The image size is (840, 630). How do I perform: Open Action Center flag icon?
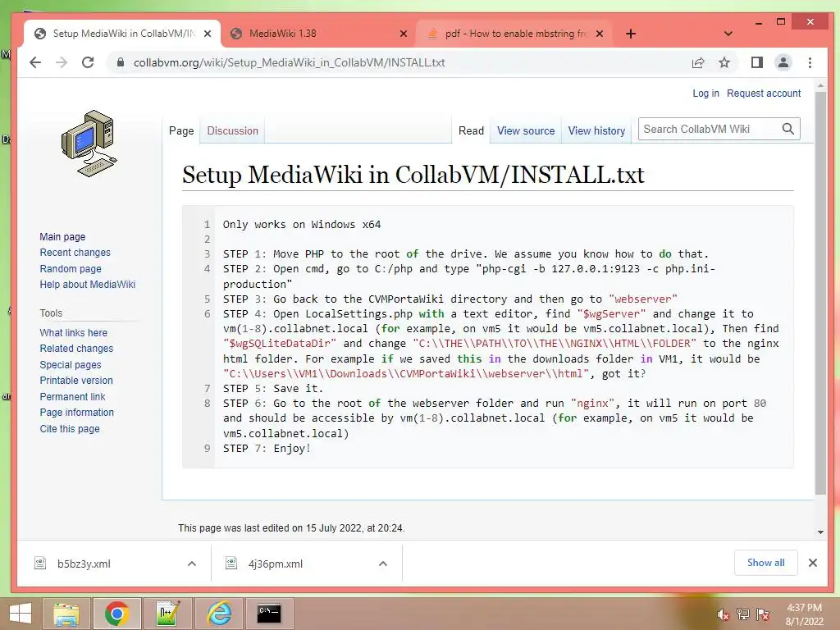click(763, 614)
